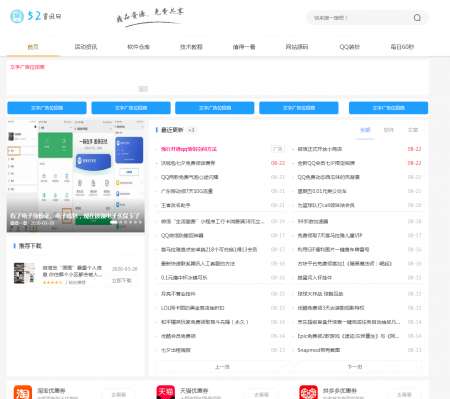Viewport: 450px width, 399px height.
Task: Open the left-column article starting with 'LOL'
Action: pyautogui.click(x=192, y=308)
